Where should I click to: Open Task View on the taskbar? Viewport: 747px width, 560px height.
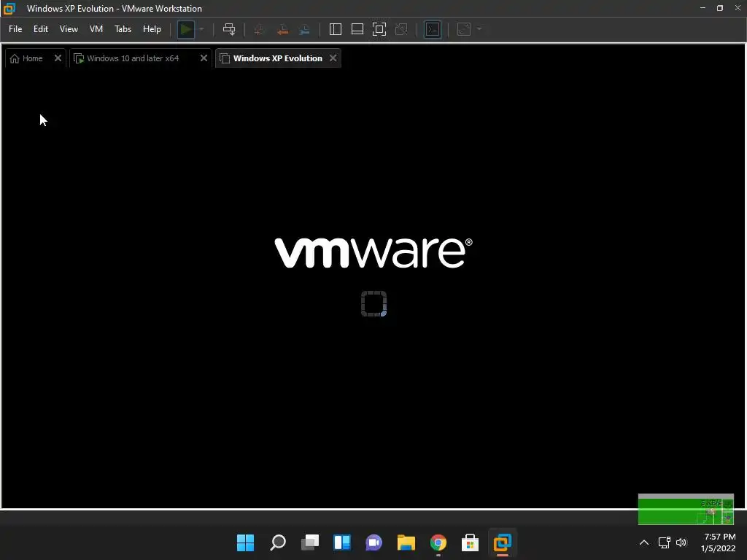(309, 542)
